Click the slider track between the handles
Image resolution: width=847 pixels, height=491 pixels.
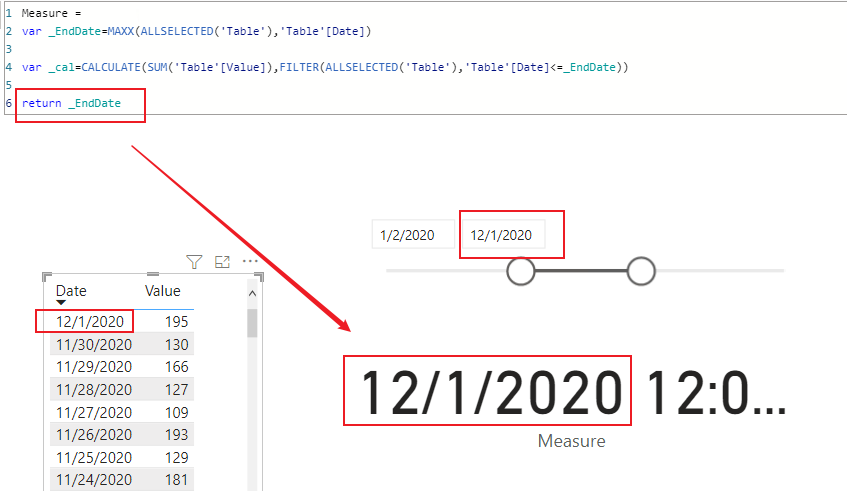[581, 271]
